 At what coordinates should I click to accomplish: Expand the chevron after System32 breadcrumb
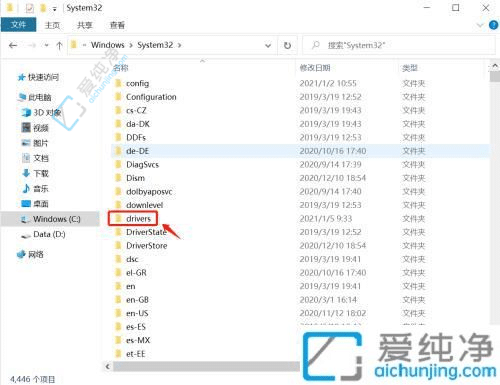click(179, 45)
